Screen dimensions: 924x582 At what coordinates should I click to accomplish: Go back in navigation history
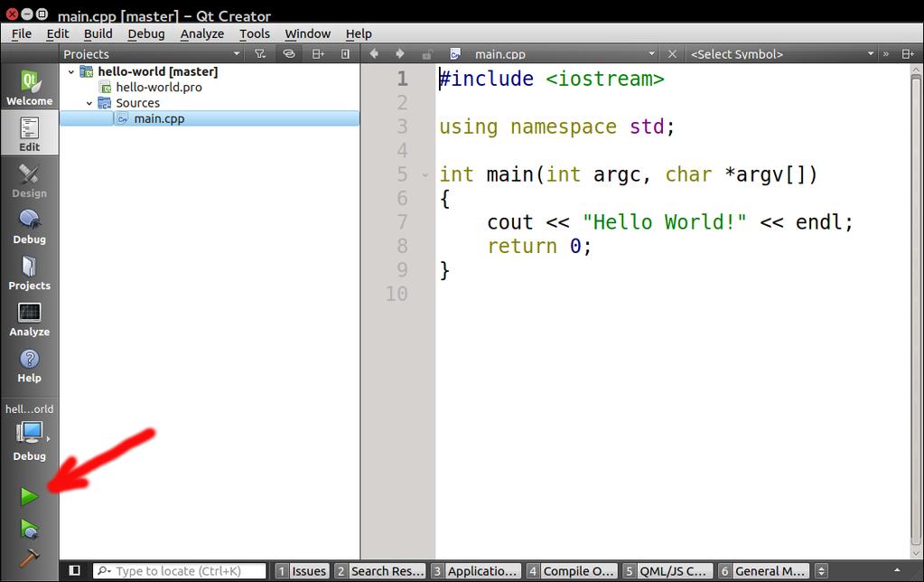(x=374, y=53)
